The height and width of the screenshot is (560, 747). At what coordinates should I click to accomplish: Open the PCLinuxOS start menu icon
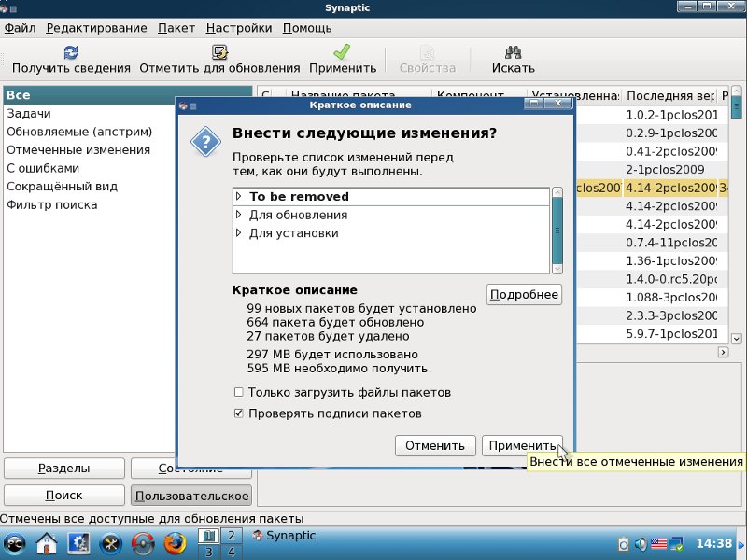pyautogui.click(x=15, y=543)
